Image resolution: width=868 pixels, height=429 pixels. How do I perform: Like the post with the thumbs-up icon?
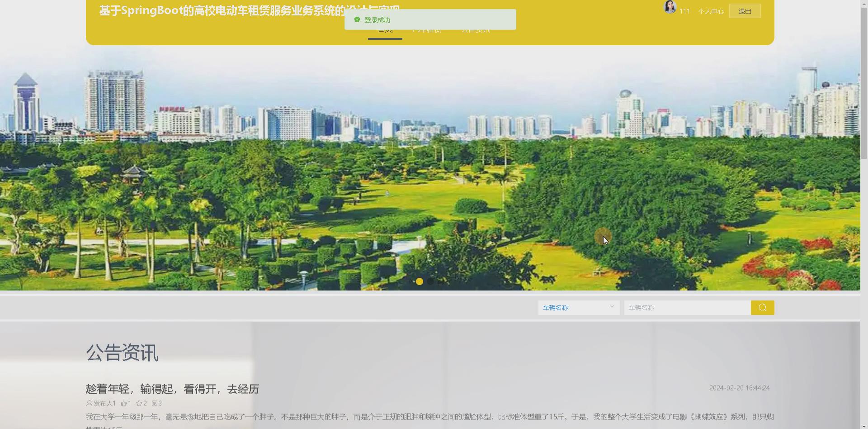point(124,403)
